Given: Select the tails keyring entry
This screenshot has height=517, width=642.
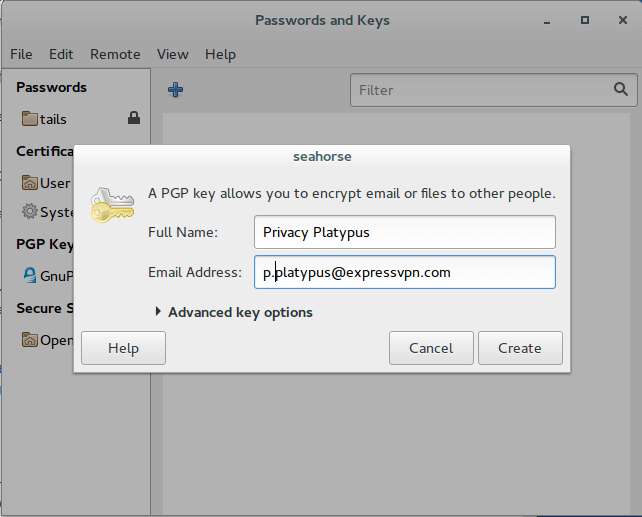Looking at the screenshot, I should point(78,119).
